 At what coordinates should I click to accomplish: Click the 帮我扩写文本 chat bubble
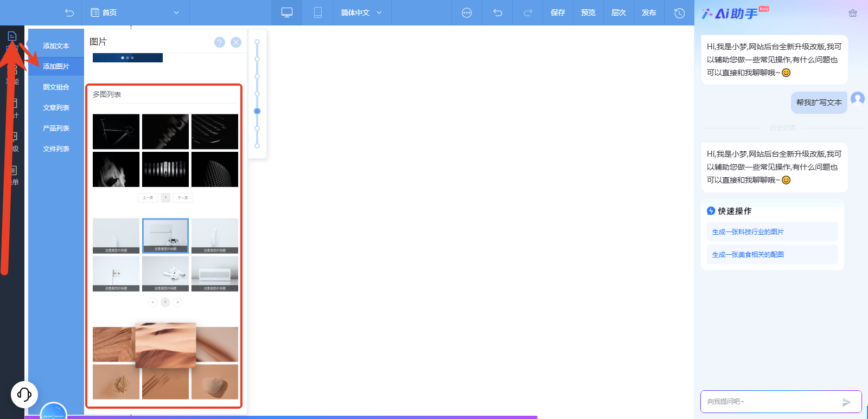tap(819, 102)
